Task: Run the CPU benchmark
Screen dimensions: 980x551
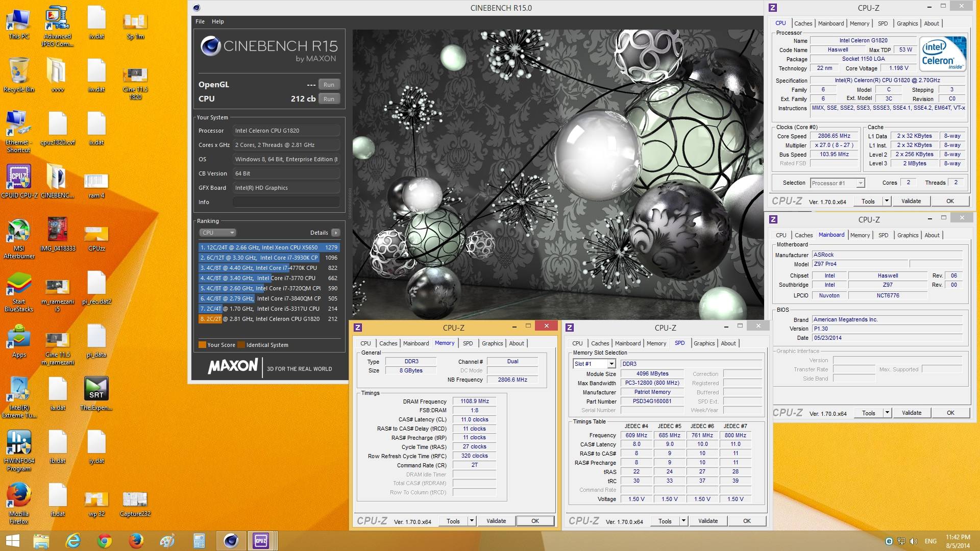Action: (x=329, y=99)
